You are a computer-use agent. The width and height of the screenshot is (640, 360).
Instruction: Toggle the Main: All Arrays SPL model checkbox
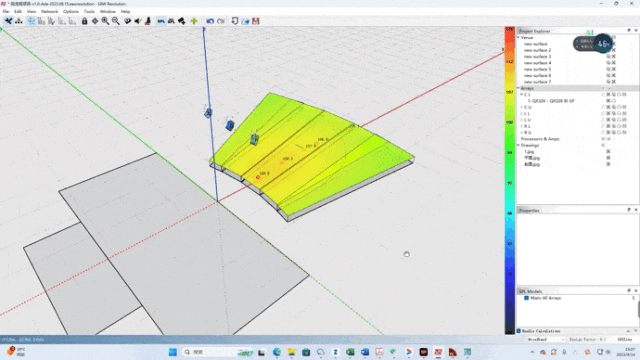click(527, 298)
